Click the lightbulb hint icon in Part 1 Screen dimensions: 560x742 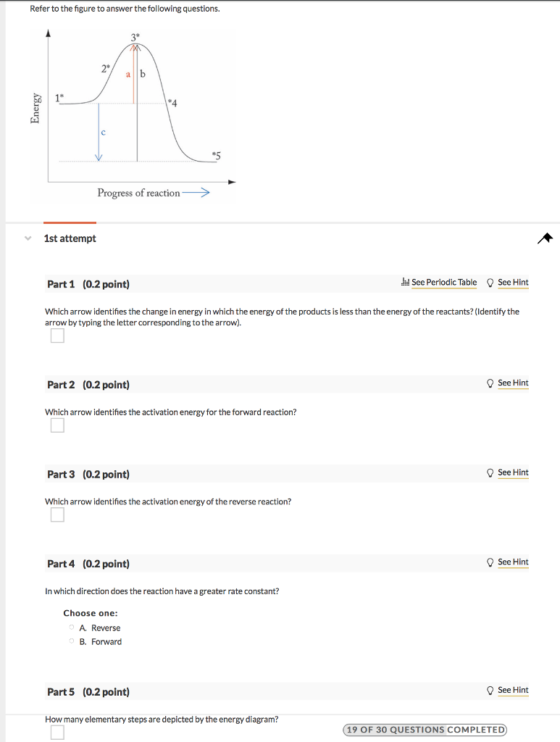pos(491,283)
